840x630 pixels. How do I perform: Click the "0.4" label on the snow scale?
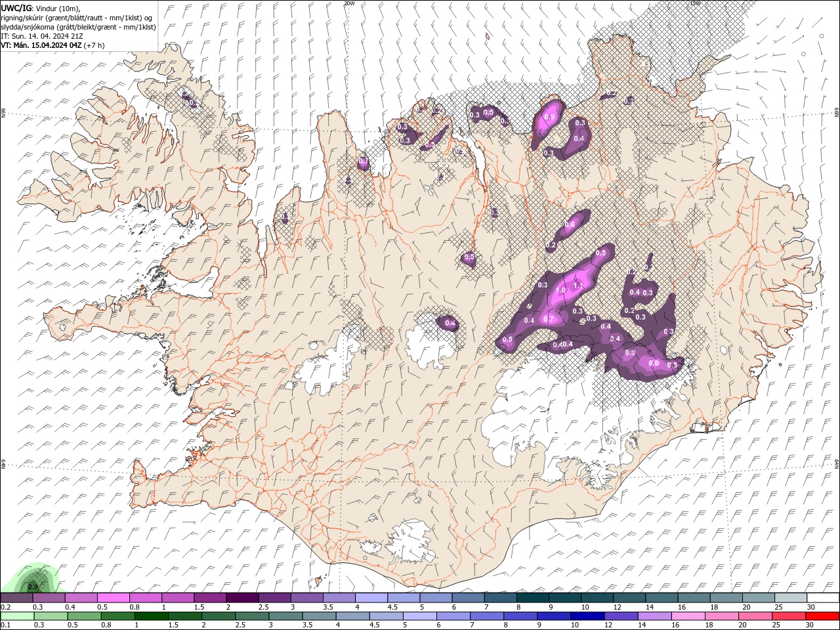70,607
